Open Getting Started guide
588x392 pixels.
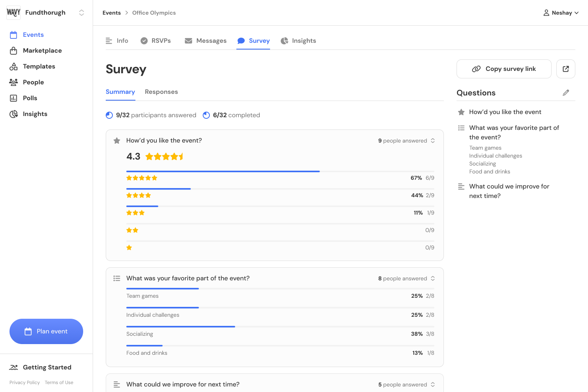40,367
